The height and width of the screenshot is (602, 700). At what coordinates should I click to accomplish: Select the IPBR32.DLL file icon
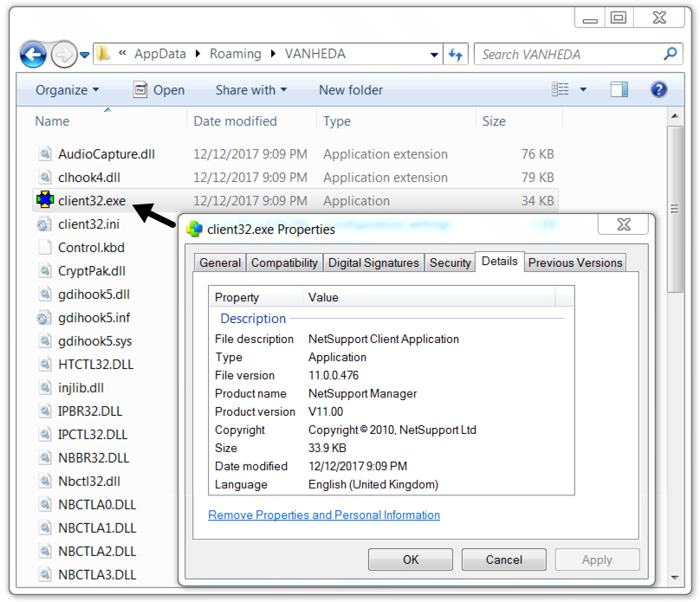pyautogui.click(x=44, y=411)
